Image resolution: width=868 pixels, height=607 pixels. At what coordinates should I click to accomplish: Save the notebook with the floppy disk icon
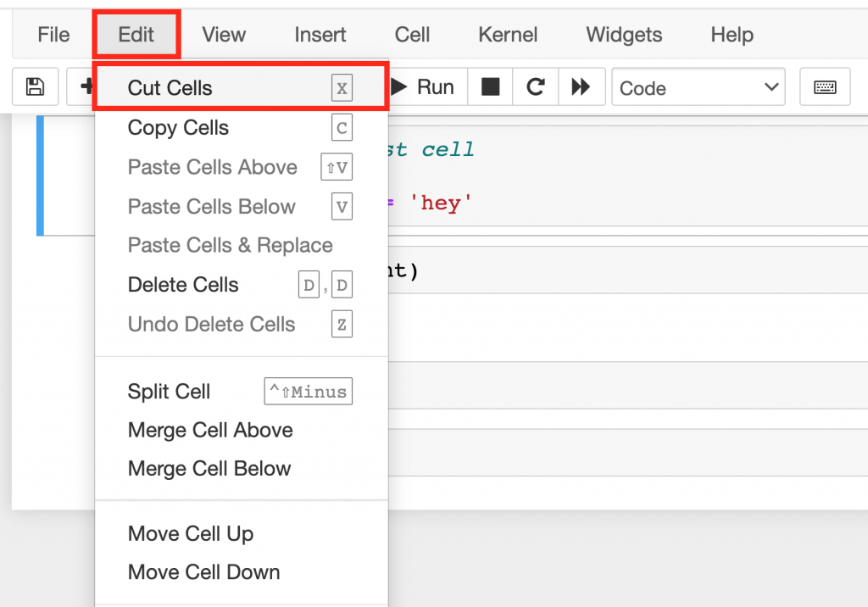pyautogui.click(x=35, y=86)
